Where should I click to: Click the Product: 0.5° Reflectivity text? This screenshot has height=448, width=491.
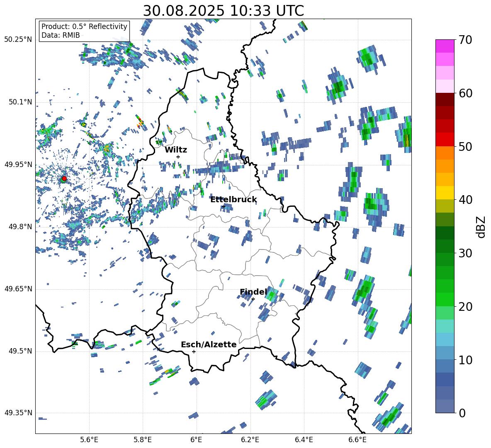84,26
